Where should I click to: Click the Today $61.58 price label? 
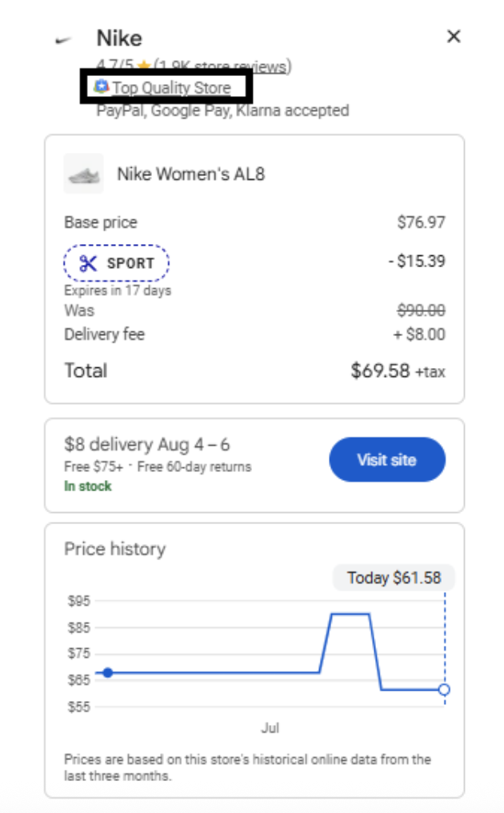pos(394,578)
